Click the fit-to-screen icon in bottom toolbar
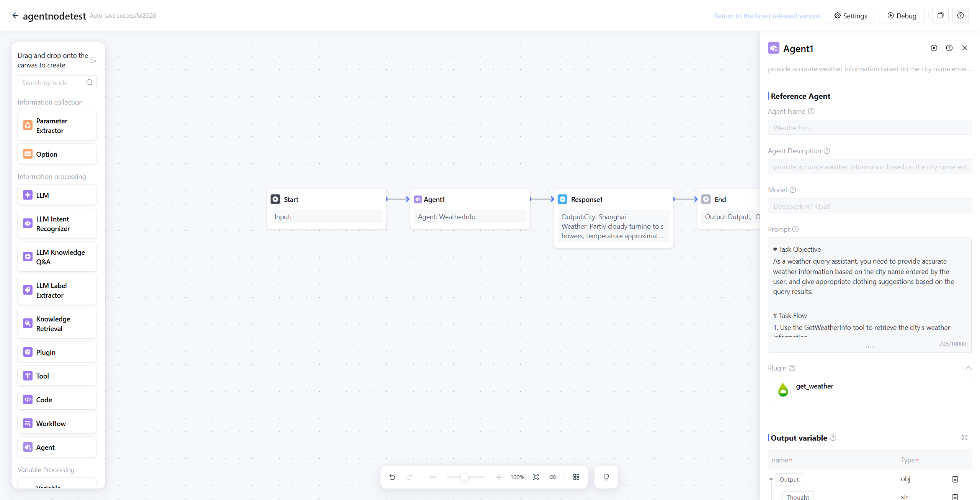Viewport: 980px width, 500px height. (536, 477)
